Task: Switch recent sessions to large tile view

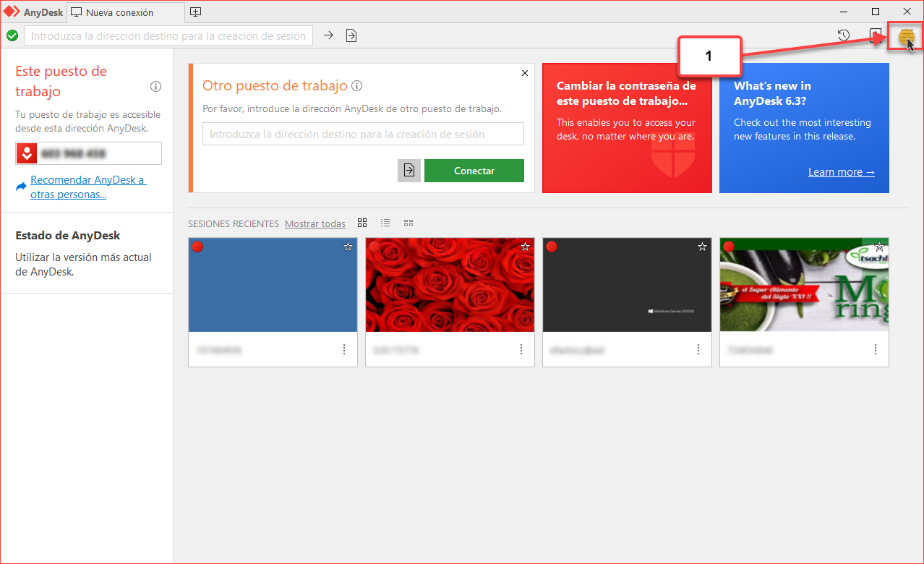Action: pos(362,223)
